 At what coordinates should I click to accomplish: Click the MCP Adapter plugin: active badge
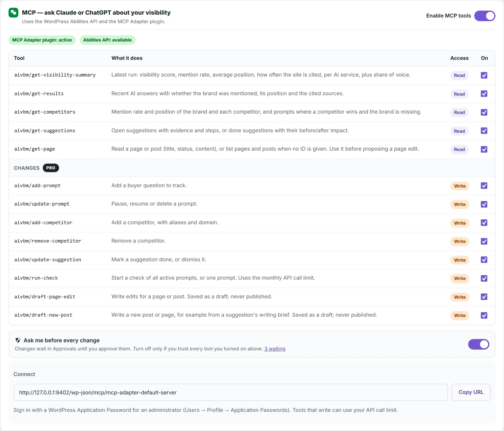[42, 40]
